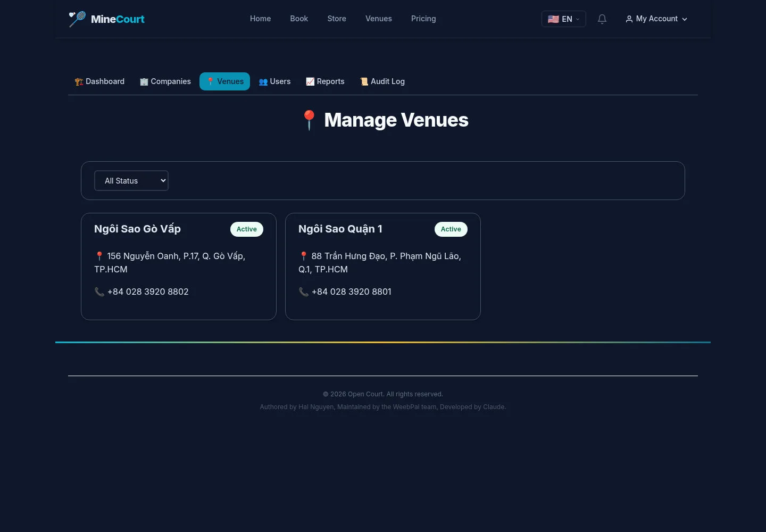Click the US flag language icon

coord(553,19)
